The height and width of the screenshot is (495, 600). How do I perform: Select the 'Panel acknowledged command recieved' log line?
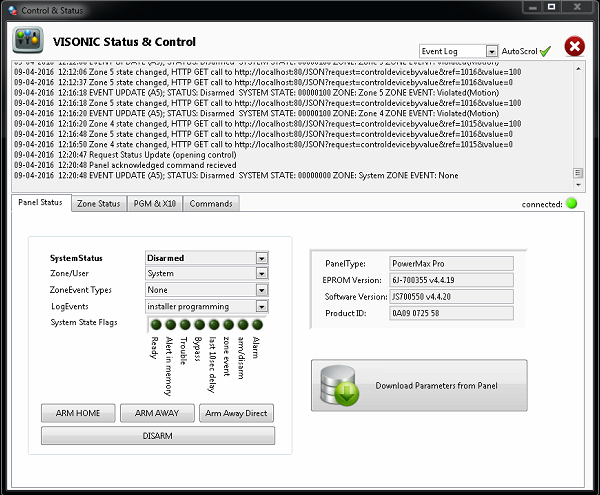(125, 165)
